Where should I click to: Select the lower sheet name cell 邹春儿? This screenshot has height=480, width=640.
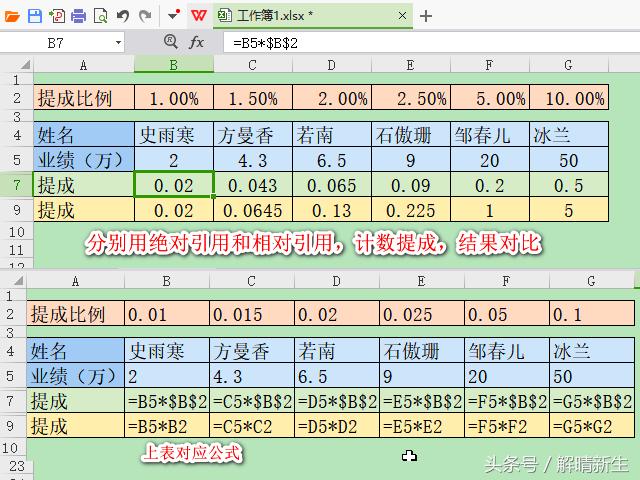point(507,351)
